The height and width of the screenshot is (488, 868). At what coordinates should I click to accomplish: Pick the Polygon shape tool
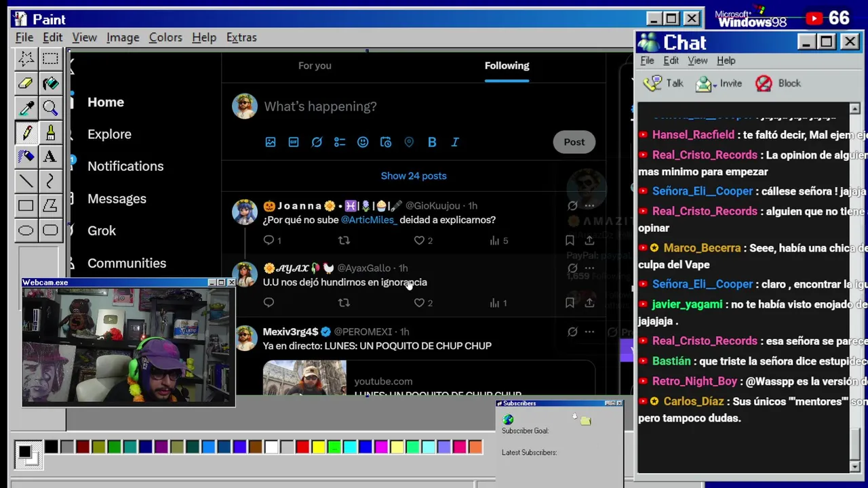tap(50, 205)
